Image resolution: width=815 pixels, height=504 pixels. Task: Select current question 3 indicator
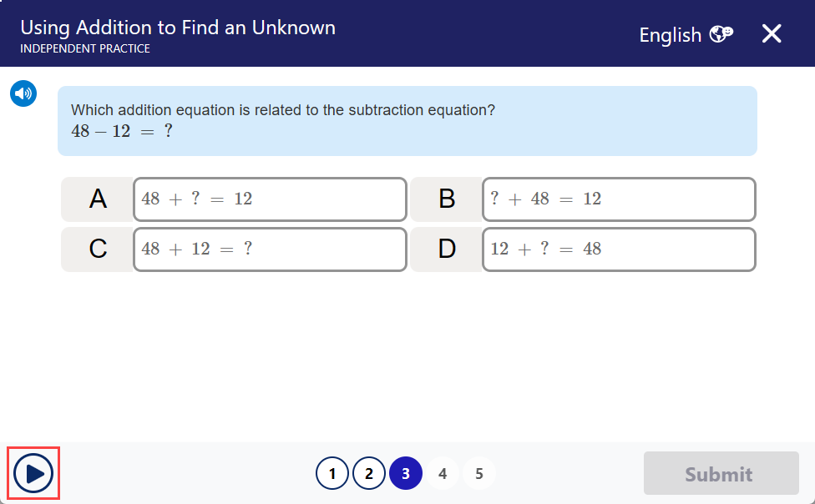coord(406,473)
